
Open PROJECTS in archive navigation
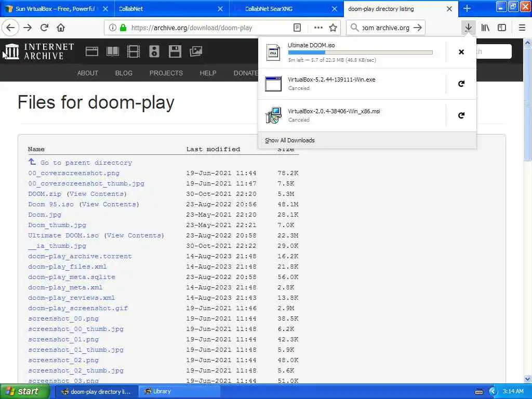(166, 73)
